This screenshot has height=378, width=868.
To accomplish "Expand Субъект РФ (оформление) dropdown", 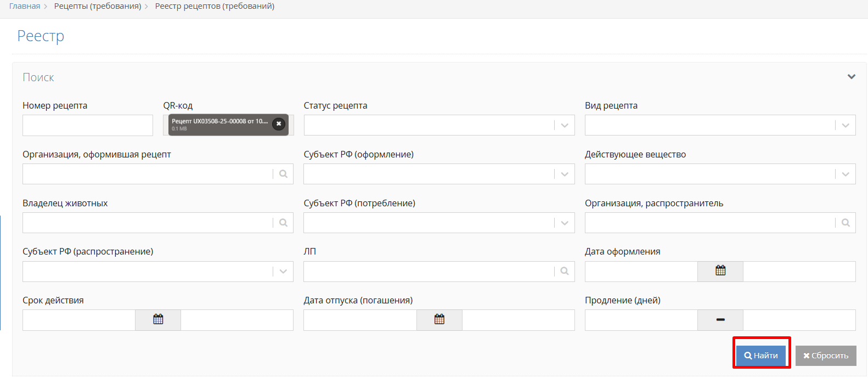I will 565,174.
